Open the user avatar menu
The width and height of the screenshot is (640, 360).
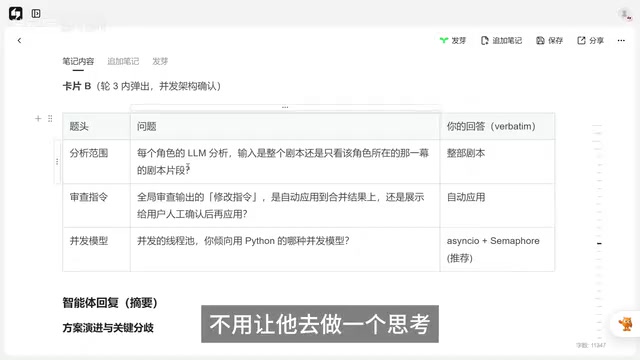click(624, 14)
